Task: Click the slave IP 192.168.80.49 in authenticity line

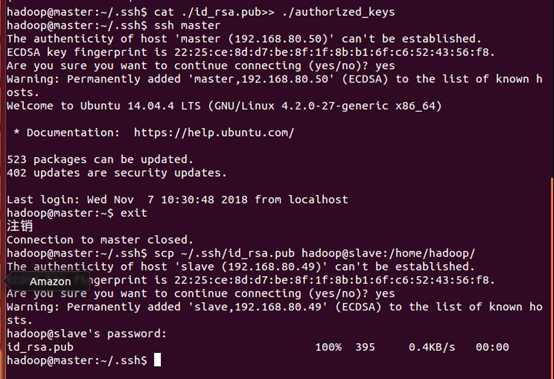Action: pyautogui.click(x=272, y=267)
